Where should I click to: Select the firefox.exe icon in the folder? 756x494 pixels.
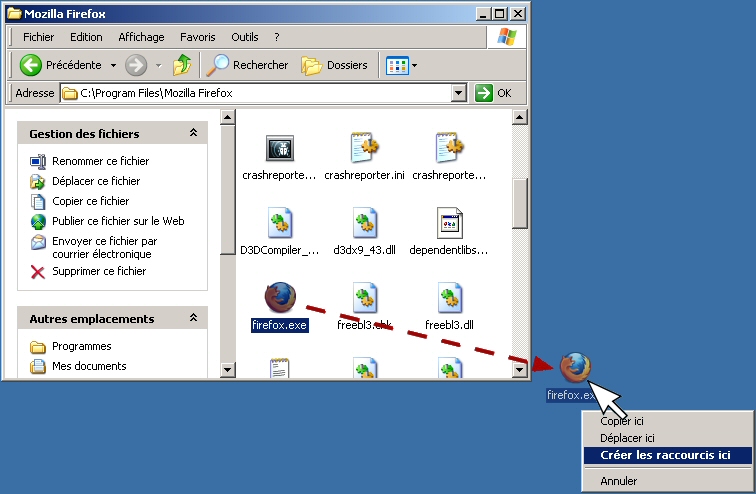[x=280, y=297]
